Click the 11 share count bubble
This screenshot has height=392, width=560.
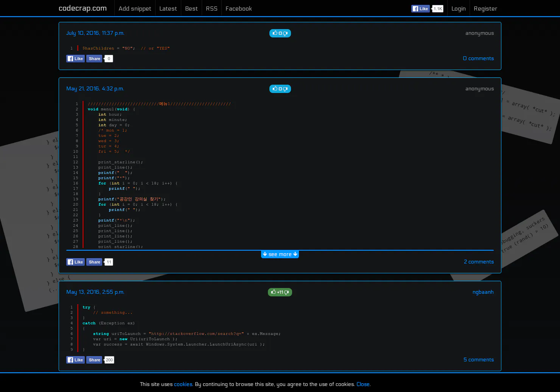109,262
